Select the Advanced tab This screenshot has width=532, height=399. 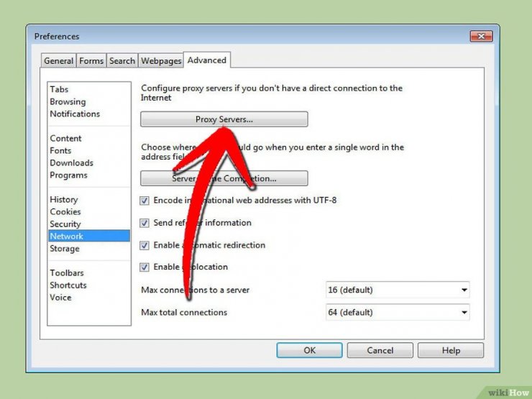click(207, 60)
